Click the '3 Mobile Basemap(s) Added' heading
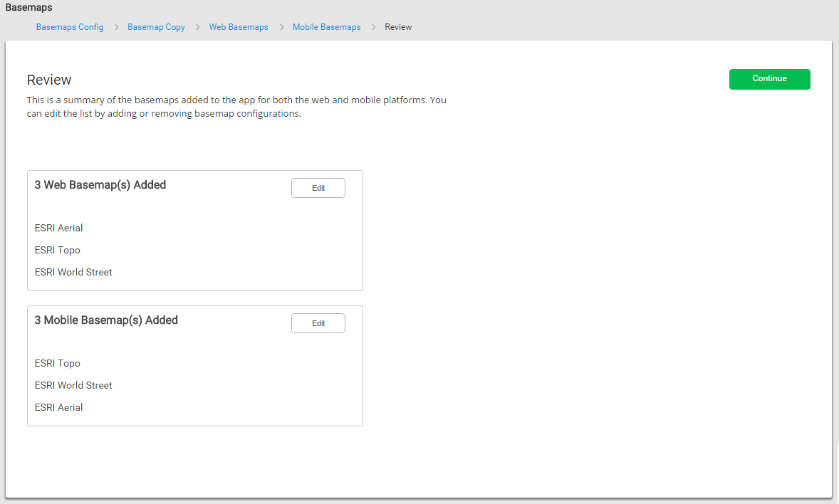 click(x=106, y=320)
